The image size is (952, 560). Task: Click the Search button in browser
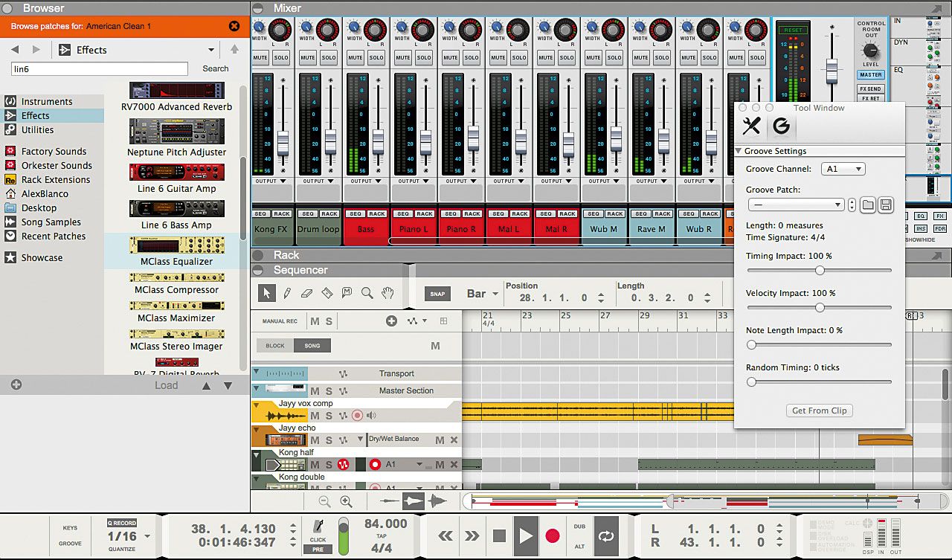216,68
